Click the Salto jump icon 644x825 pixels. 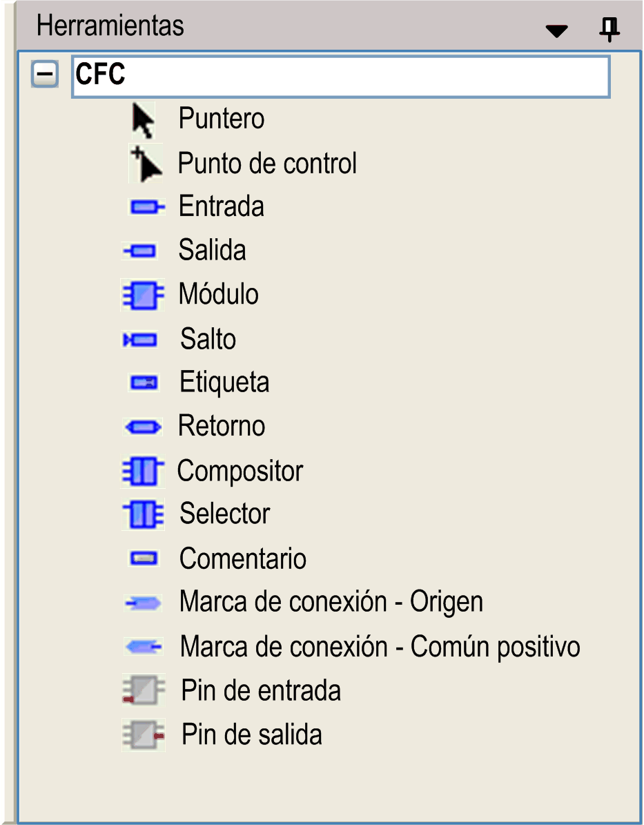tap(141, 339)
